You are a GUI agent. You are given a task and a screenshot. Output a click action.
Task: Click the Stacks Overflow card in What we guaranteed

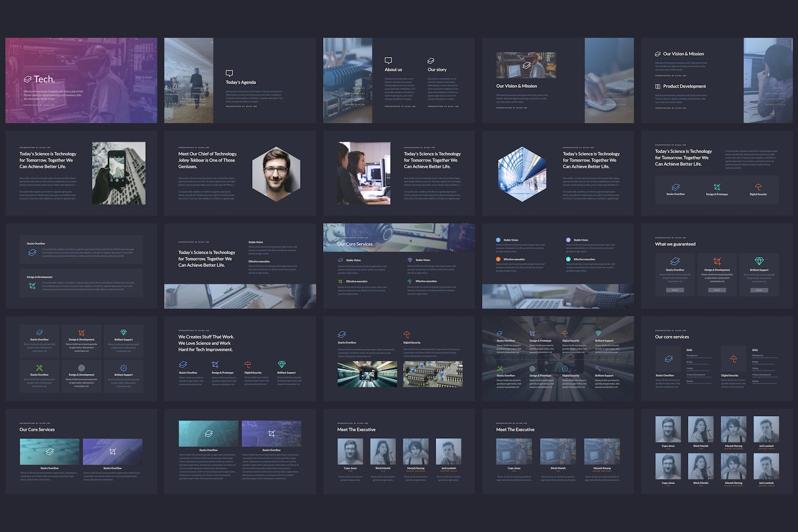675,275
